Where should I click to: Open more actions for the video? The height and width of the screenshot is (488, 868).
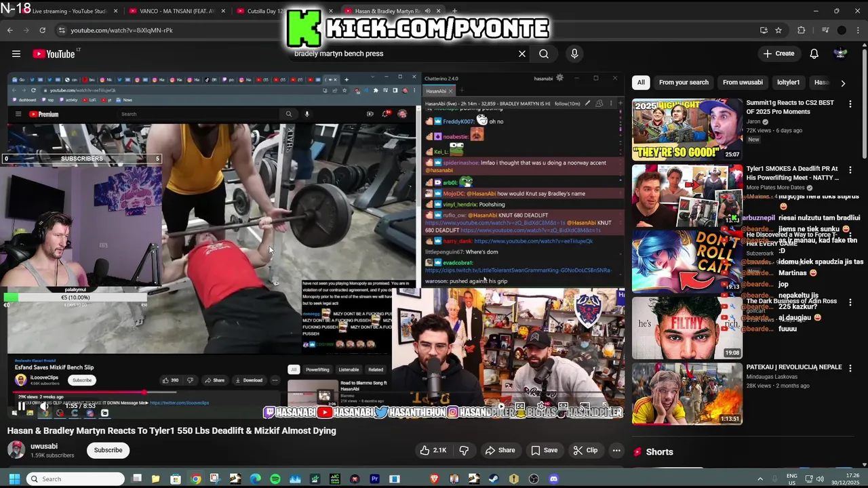pyautogui.click(x=616, y=450)
